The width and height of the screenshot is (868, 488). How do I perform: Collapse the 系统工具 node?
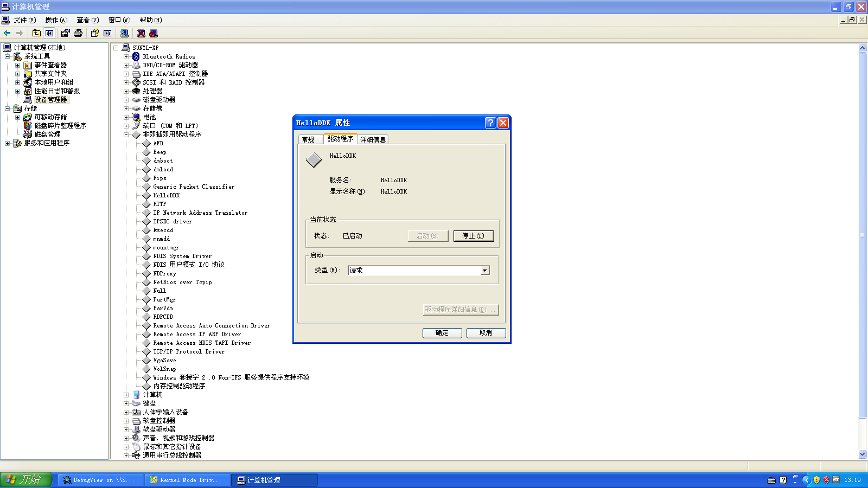tap(7, 56)
